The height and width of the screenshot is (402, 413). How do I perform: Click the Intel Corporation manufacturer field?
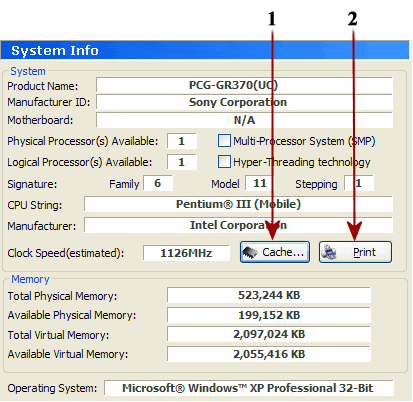[238, 225]
